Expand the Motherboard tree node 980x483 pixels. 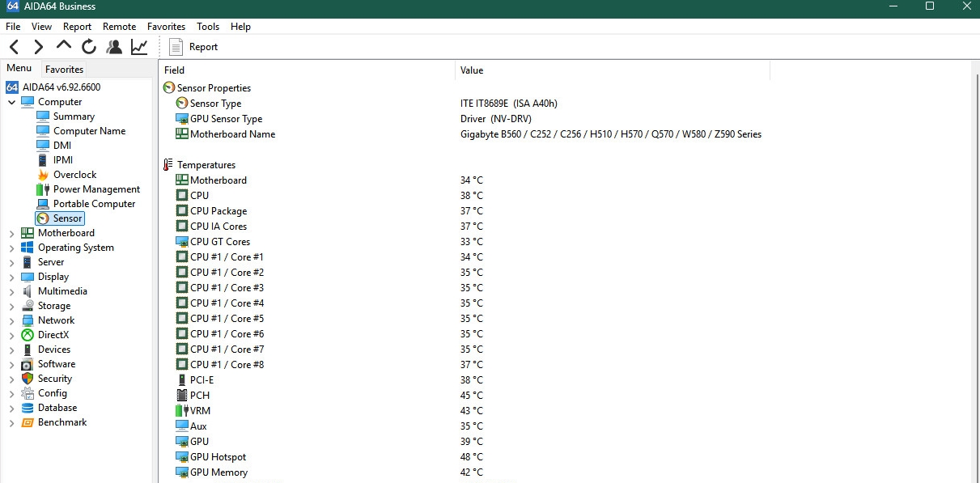click(x=11, y=233)
